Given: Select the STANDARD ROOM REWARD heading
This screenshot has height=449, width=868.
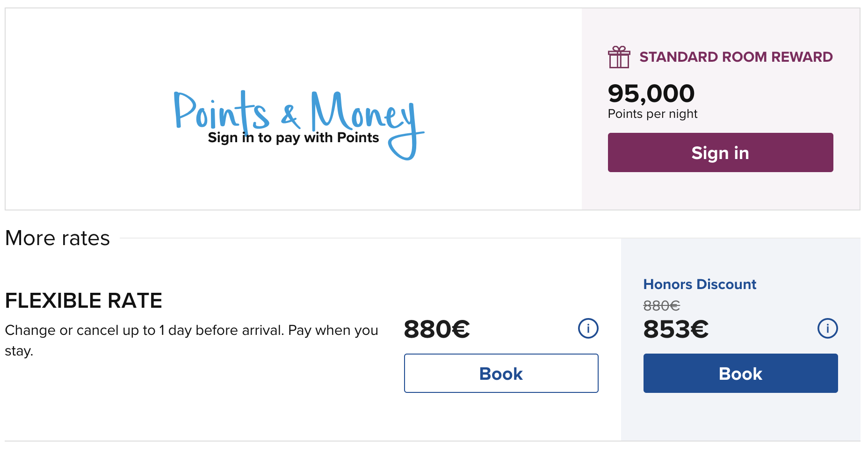Looking at the screenshot, I should click(x=736, y=57).
